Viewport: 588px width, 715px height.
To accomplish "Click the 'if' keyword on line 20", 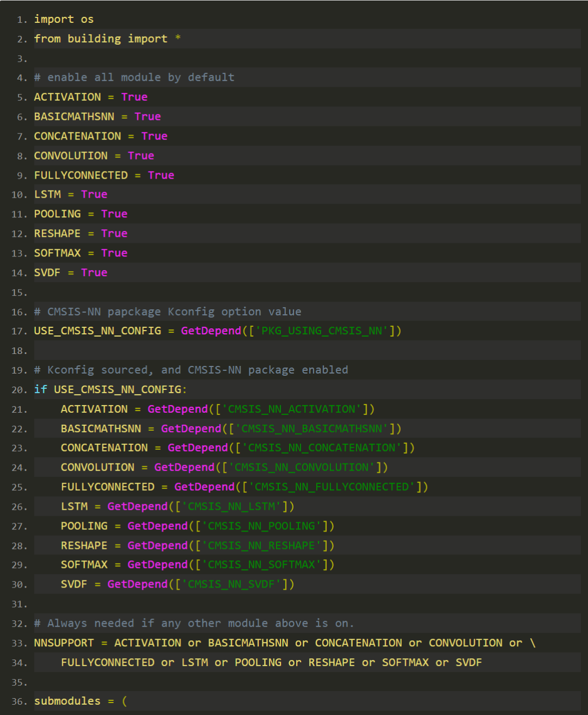I will coord(40,389).
